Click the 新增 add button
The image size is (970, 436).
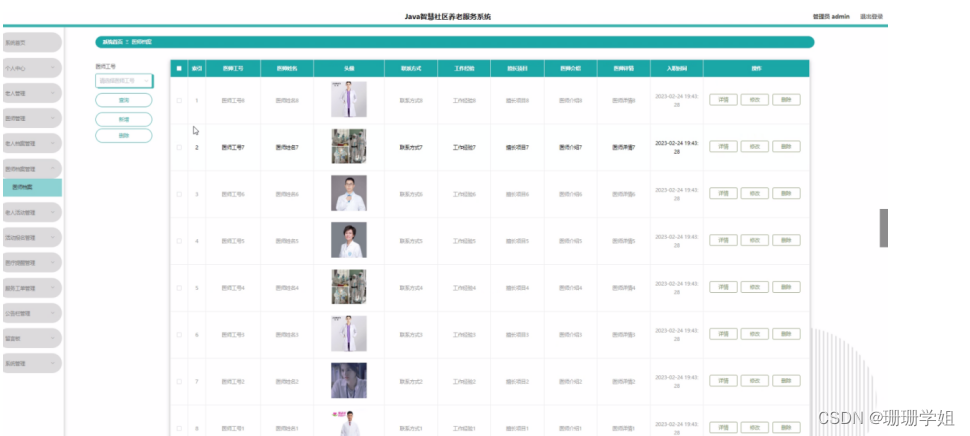click(x=124, y=119)
